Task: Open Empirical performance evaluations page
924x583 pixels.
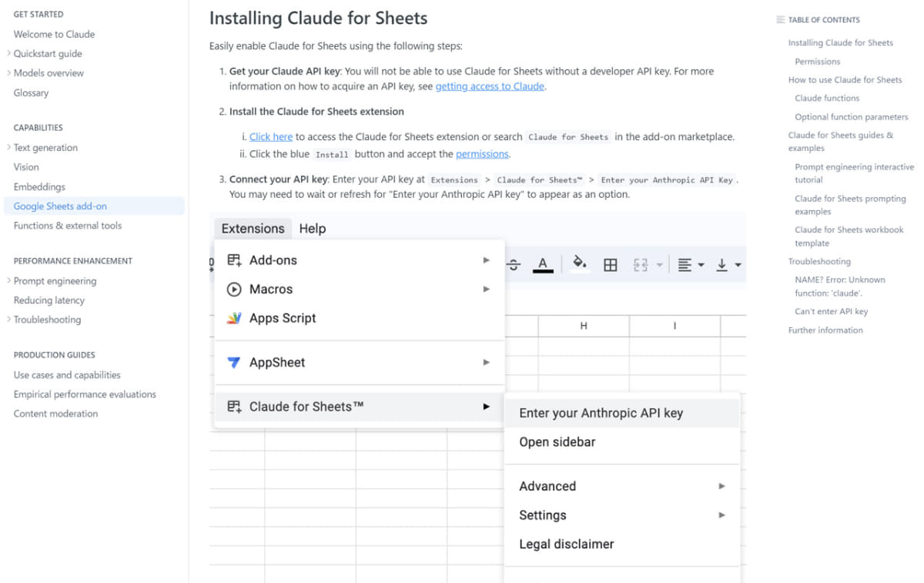Action: 85,394
